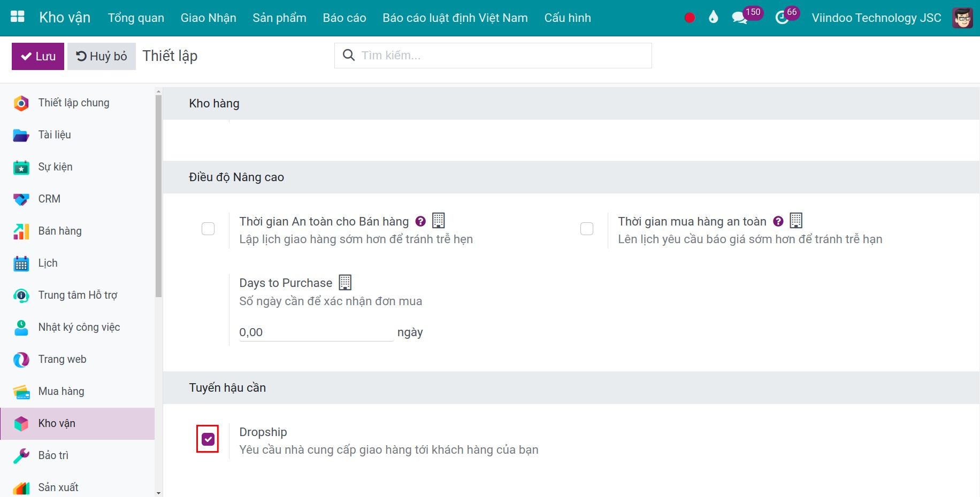The image size is (980, 497).
Task: Open Bảo trì settings in sidebar
Action: [x=78, y=455]
